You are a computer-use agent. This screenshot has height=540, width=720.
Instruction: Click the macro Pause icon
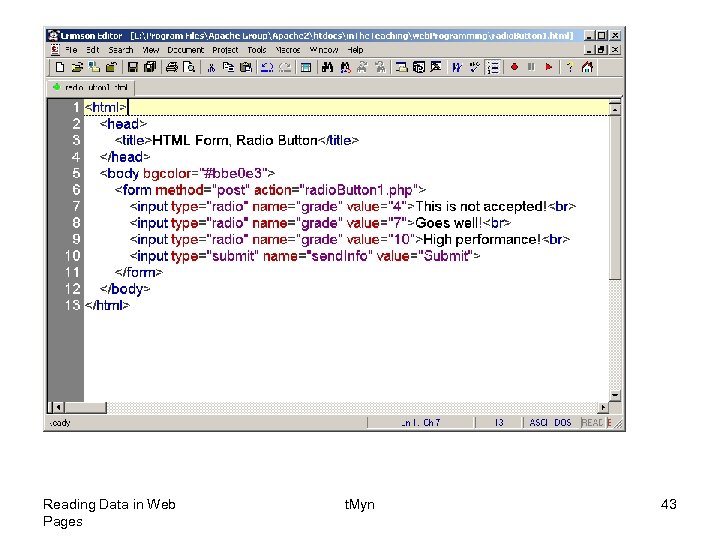pos(531,67)
